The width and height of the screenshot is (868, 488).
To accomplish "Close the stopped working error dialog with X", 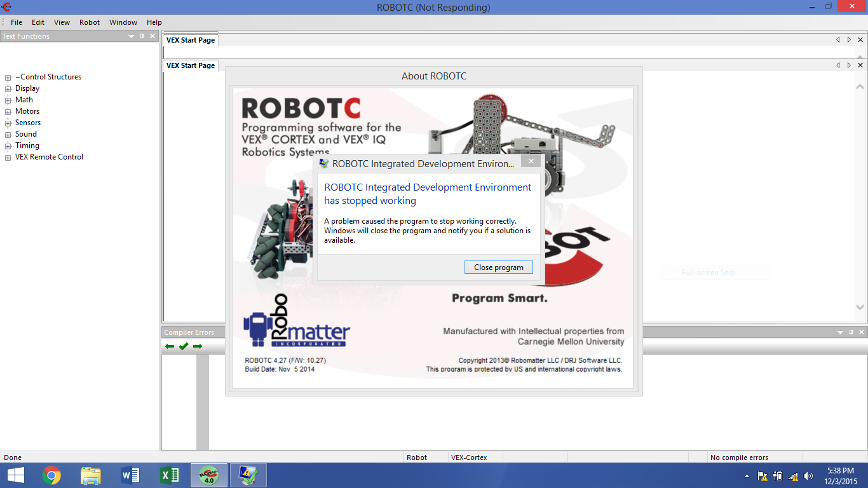I will coord(531,161).
